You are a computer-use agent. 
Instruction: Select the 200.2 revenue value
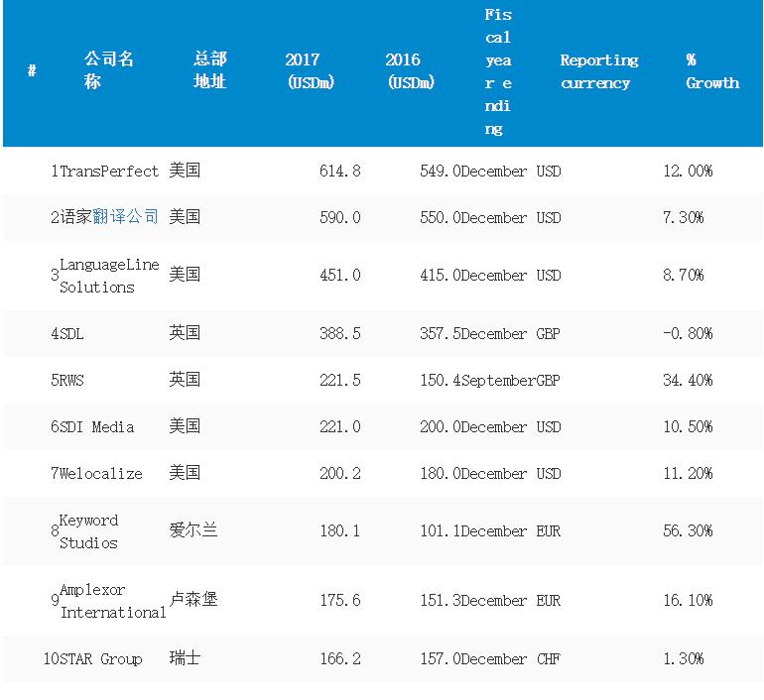[x=340, y=473]
